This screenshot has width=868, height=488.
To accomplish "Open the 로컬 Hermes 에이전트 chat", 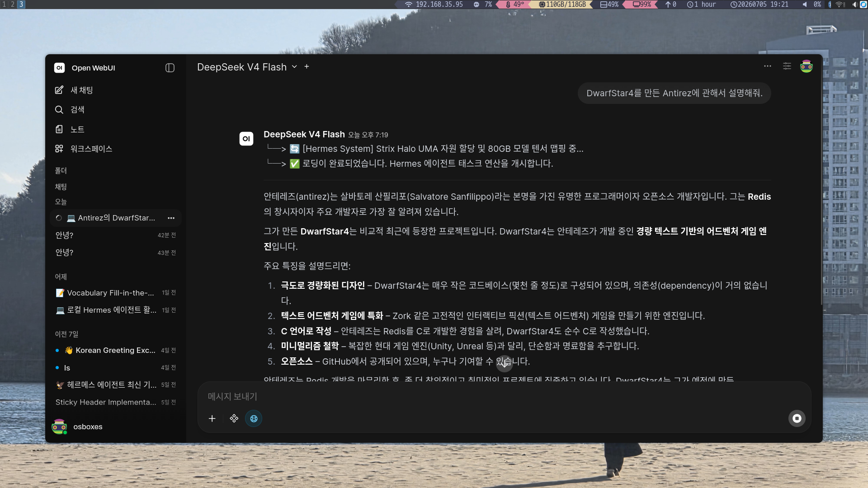I will coord(116,310).
